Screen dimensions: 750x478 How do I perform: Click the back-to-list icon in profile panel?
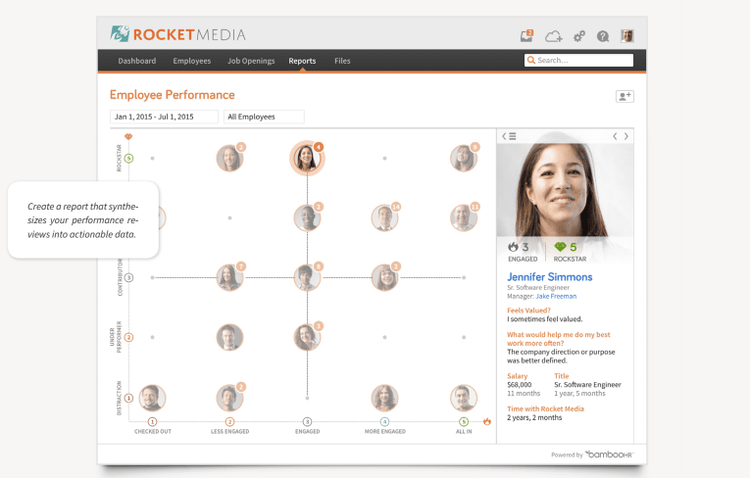(509, 136)
